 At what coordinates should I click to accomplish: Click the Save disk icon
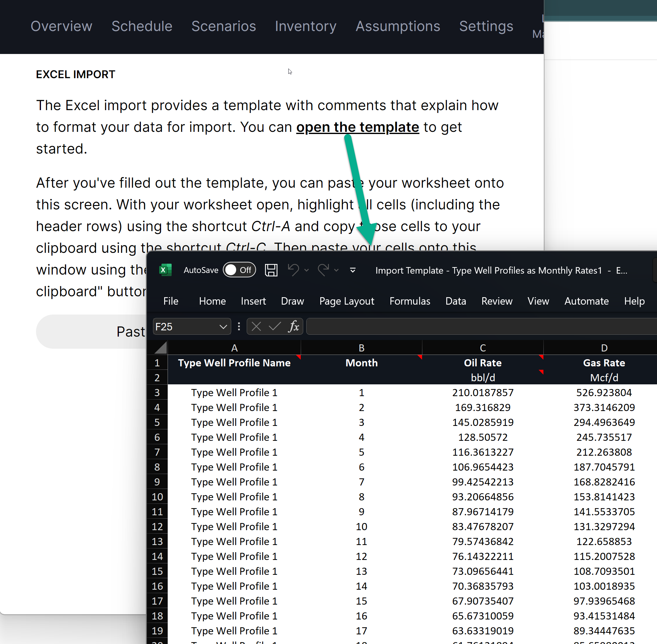[x=271, y=270]
